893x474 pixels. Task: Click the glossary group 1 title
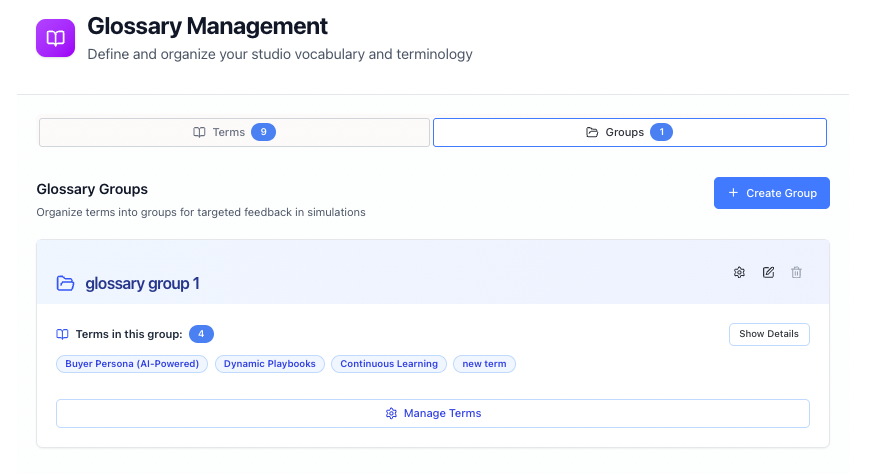142,284
